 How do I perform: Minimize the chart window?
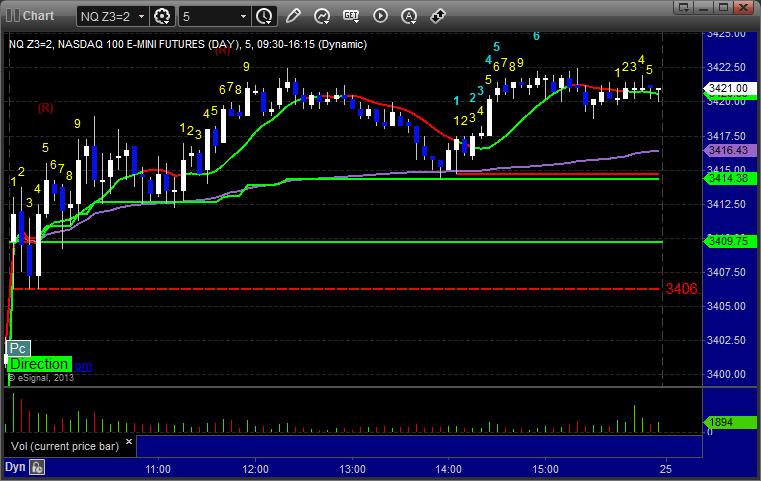(x=704, y=7)
